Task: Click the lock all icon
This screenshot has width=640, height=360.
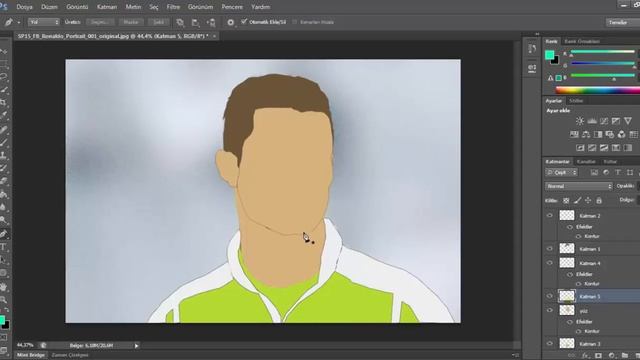Action: click(599, 200)
